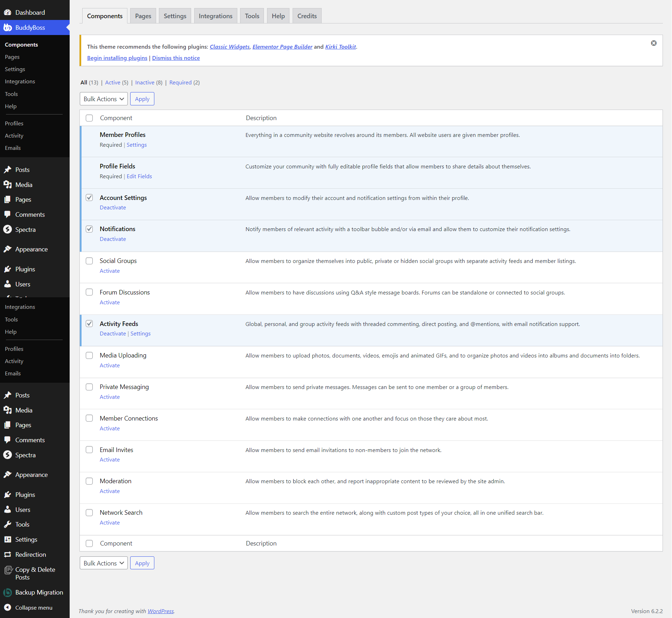
Task: Click the BuddyBoss logo icon
Action: point(8,27)
